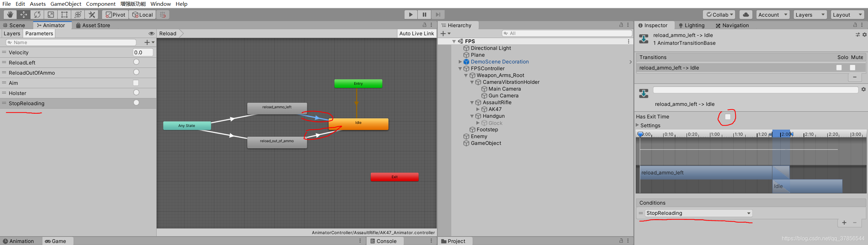The height and width of the screenshot is (245, 868).
Task: Open the Navigation tab
Action: click(732, 25)
